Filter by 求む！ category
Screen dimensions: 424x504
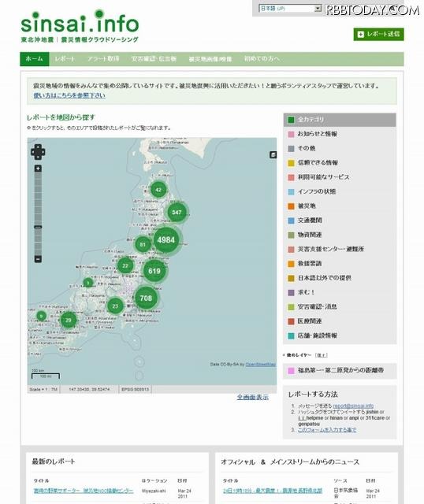pyautogui.click(x=340, y=292)
